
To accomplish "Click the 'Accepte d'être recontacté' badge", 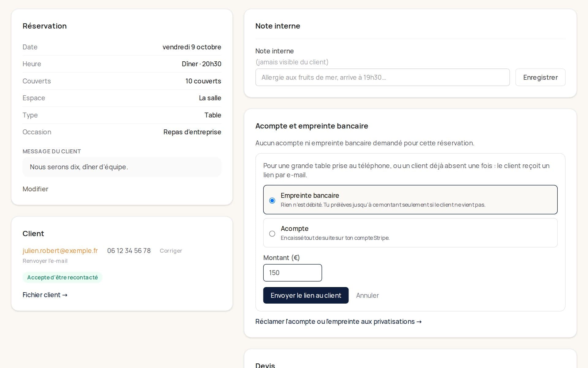I will [62, 277].
